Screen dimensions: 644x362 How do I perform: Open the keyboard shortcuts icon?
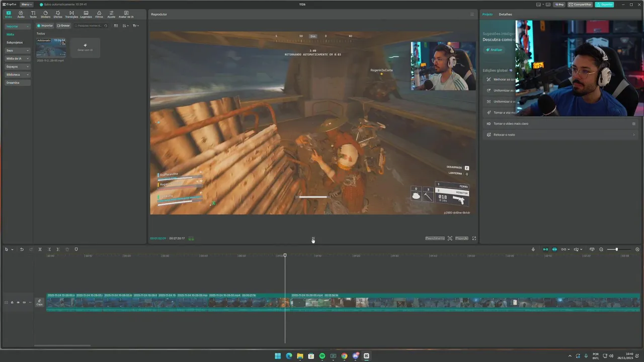coord(549,4)
